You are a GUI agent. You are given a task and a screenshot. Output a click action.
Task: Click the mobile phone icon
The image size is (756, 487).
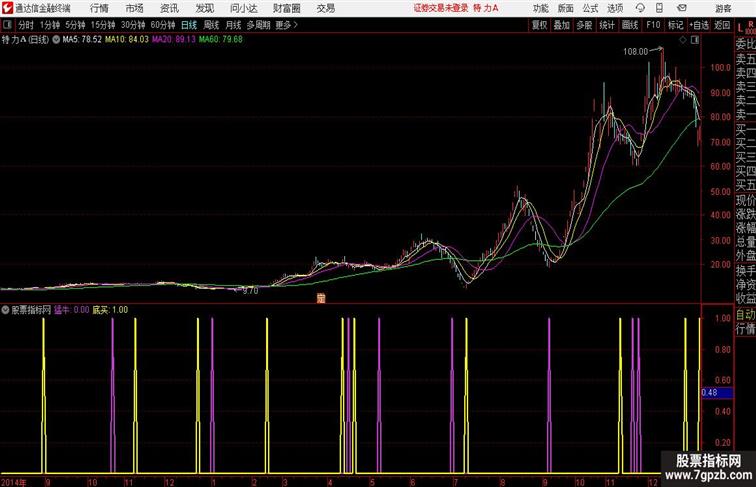click(x=659, y=8)
